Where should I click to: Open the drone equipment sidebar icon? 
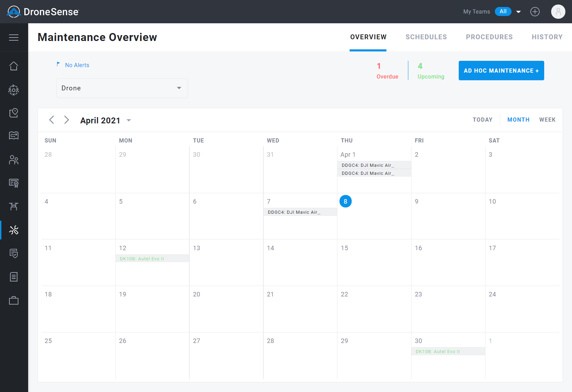(14, 206)
